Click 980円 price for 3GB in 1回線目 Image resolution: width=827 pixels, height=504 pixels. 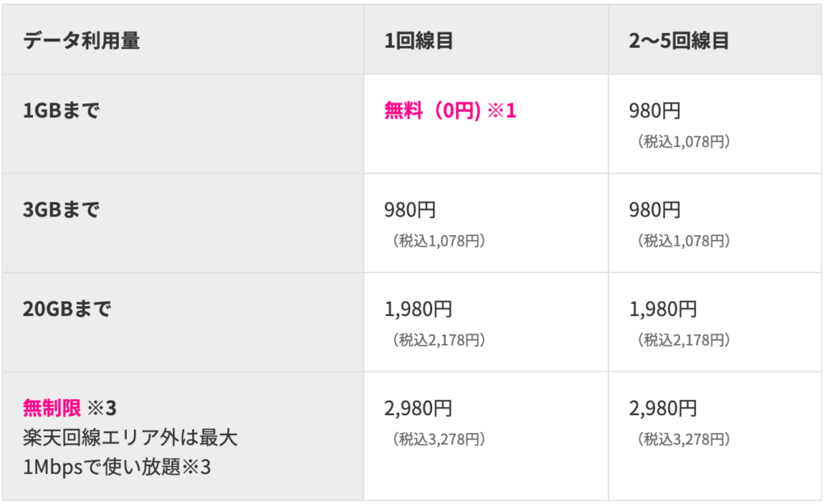tap(409, 210)
